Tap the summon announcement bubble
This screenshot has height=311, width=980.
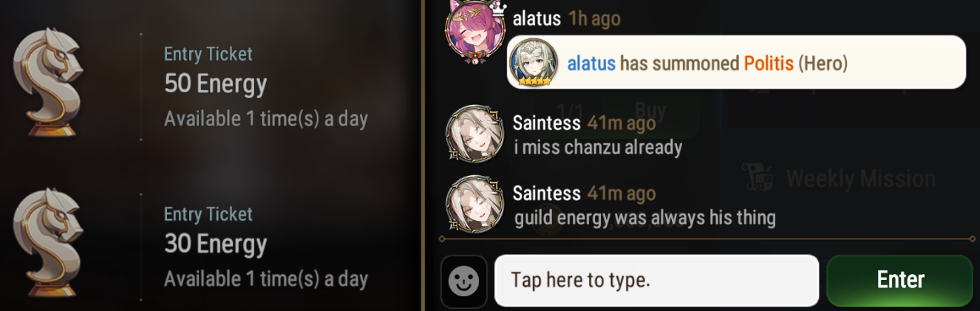click(x=737, y=63)
